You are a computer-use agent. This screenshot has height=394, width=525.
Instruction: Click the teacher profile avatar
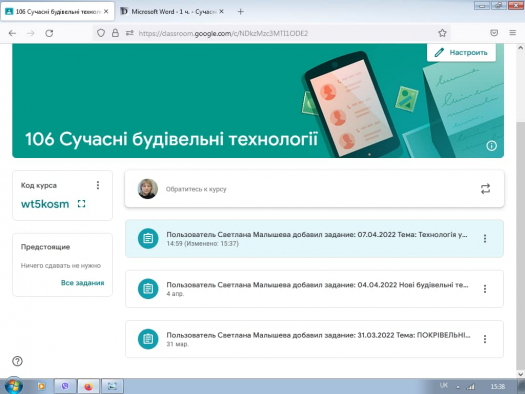click(x=148, y=189)
